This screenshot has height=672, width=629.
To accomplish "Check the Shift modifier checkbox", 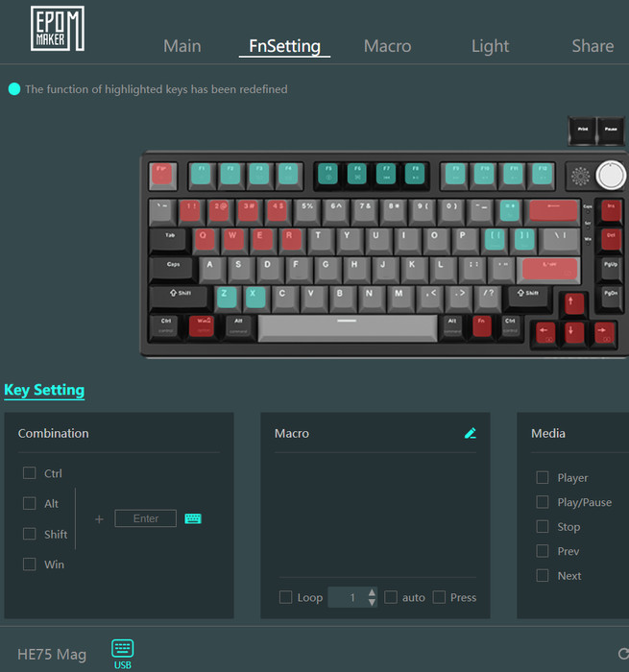I will [29, 534].
